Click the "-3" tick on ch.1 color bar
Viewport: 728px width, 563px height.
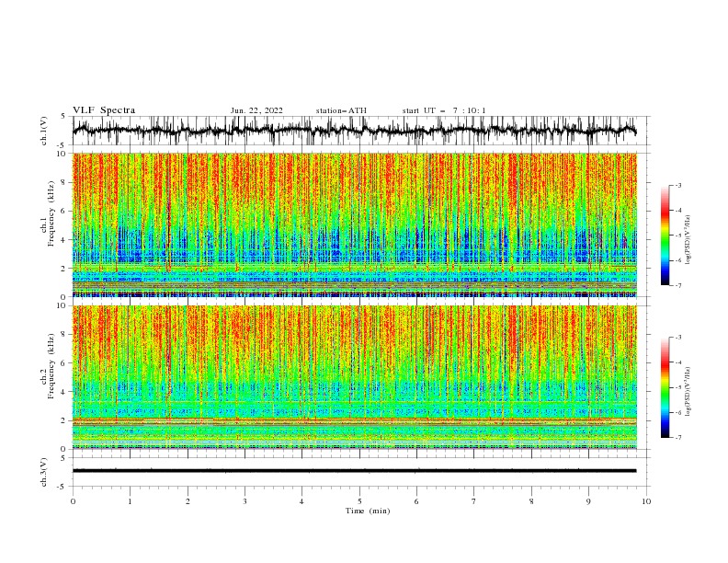point(677,185)
